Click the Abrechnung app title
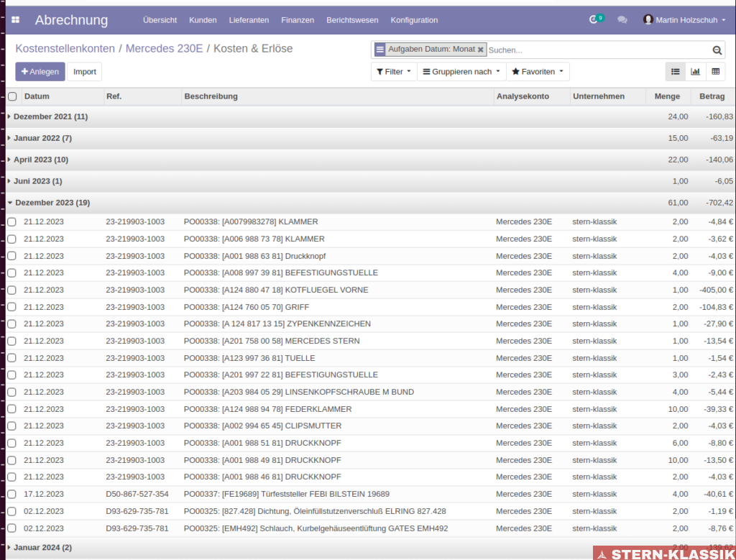The image size is (736, 560). 71,20
